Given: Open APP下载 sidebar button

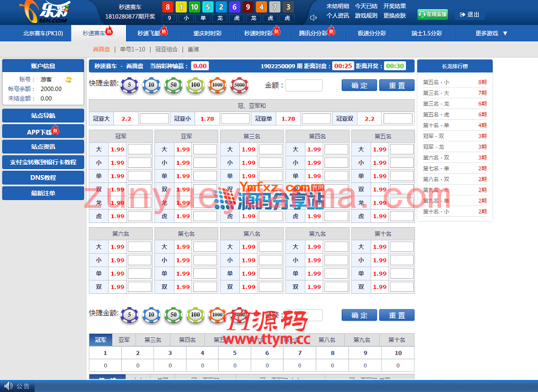Looking at the screenshot, I should pyautogui.click(x=43, y=131).
